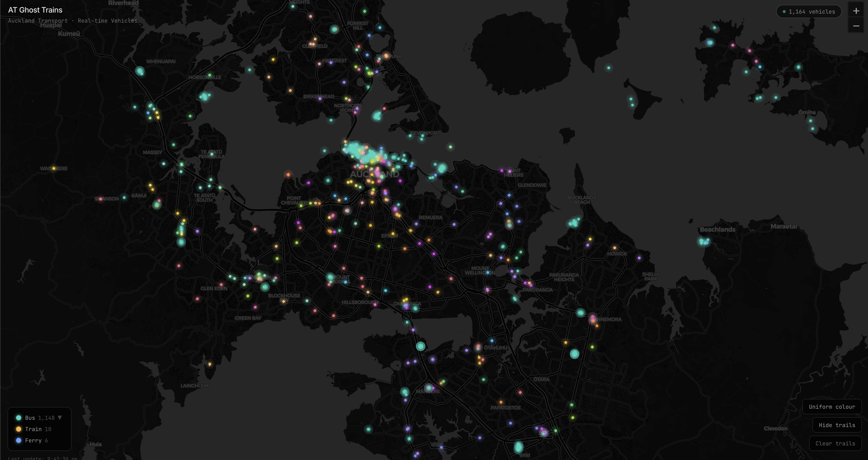Click the yellow Train colour dot
The height and width of the screenshot is (460, 868).
coord(19,429)
